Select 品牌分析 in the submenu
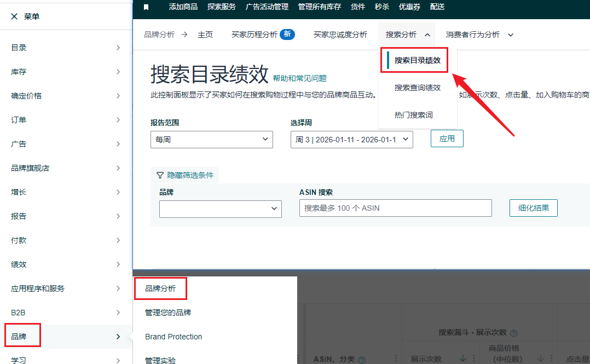 click(160, 288)
